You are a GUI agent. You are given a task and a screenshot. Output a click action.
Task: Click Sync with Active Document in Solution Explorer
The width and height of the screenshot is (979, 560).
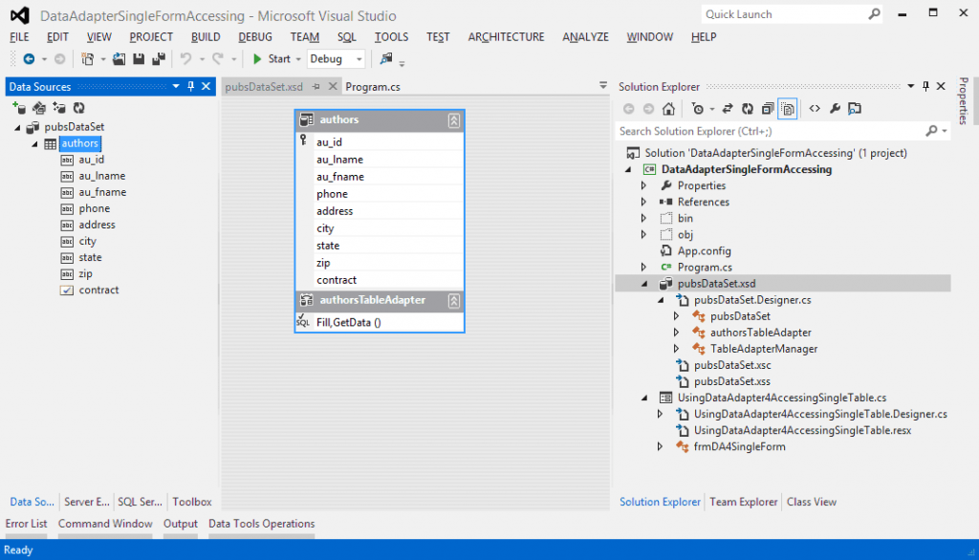(x=728, y=109)
